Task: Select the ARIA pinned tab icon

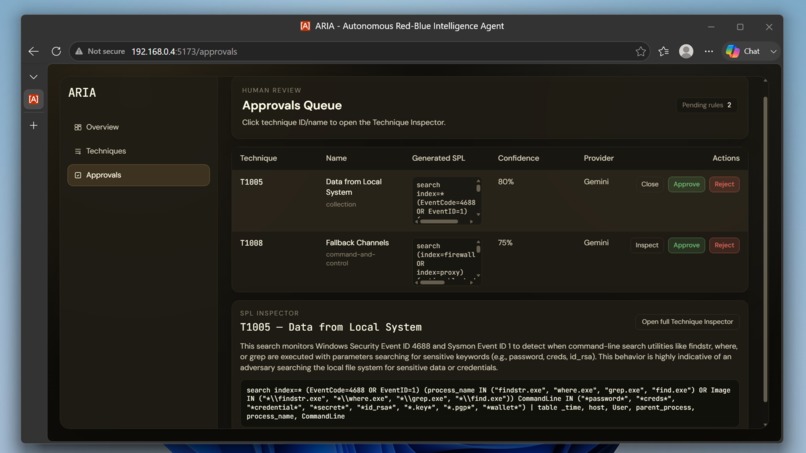Action: (x=33, y=99)
